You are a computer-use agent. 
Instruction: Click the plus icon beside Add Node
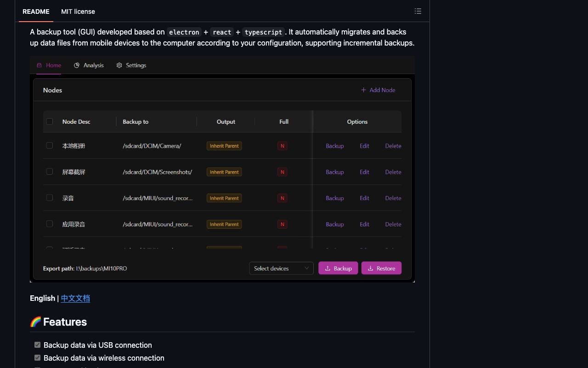click(x=363, y=90)
